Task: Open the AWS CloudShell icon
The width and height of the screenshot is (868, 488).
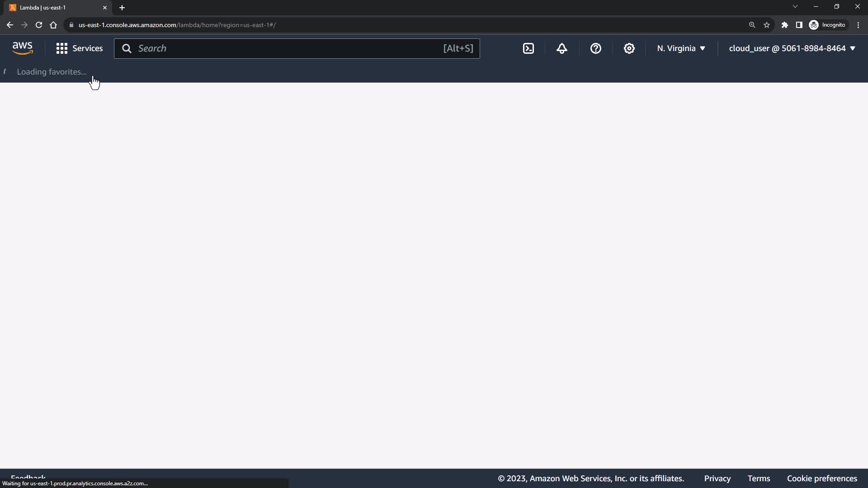Action: pos(528,48)
